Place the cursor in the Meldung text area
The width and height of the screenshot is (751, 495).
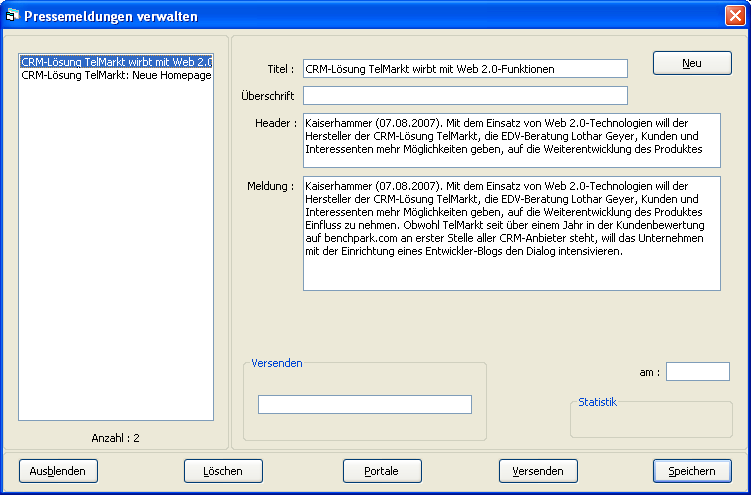511,233
